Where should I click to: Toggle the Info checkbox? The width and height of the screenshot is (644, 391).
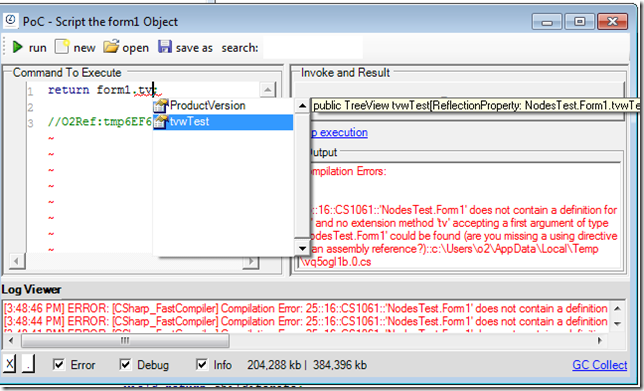[202, 364]
